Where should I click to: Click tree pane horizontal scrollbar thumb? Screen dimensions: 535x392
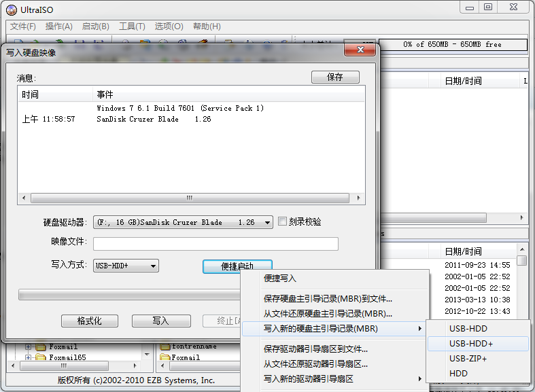pyautogui.click(x=64, y=366)
